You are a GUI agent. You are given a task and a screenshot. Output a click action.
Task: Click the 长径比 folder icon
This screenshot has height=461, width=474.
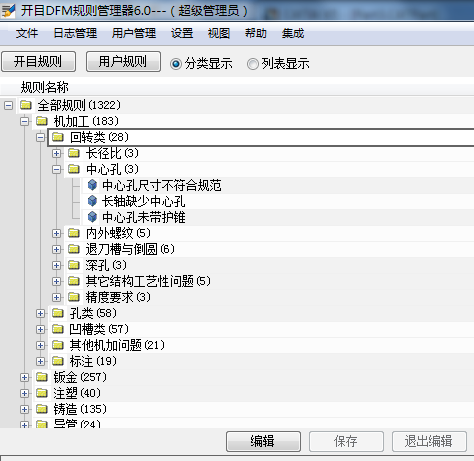coord(74,153)
